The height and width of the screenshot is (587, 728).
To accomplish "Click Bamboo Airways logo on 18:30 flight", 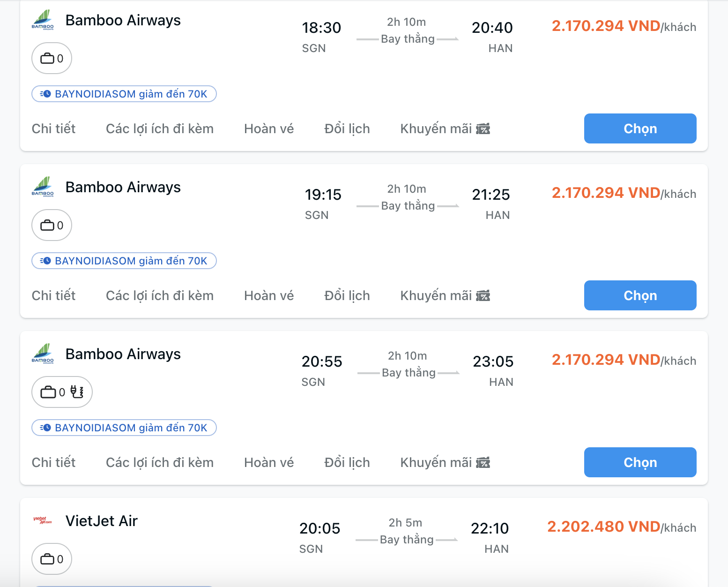I will 43,20.
